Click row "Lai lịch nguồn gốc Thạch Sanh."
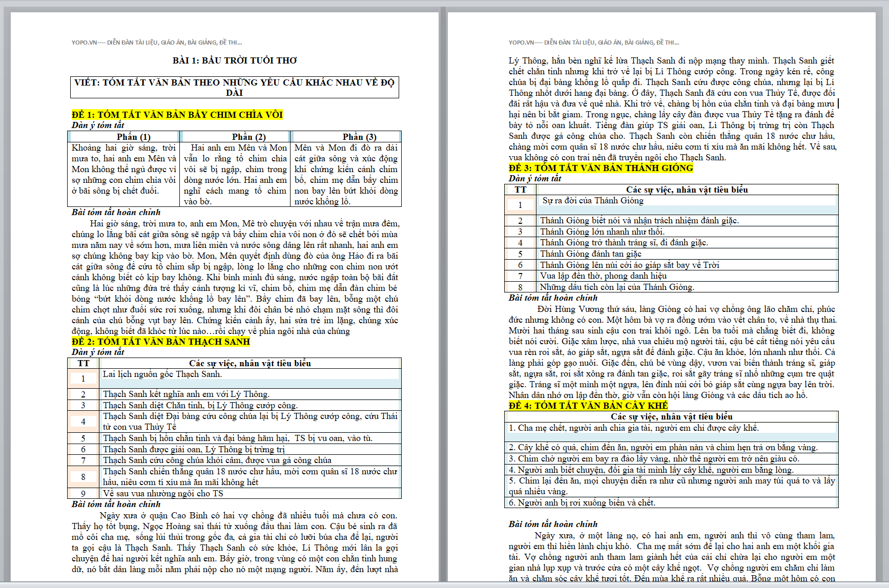889x588 pixels. tap(234, 379)
